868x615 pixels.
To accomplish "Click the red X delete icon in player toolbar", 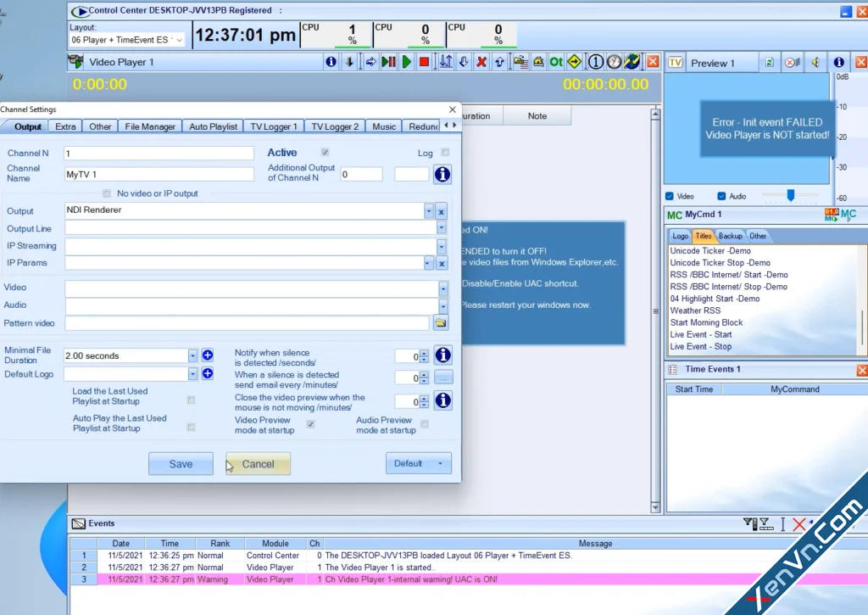I will (x=481, y=62).
